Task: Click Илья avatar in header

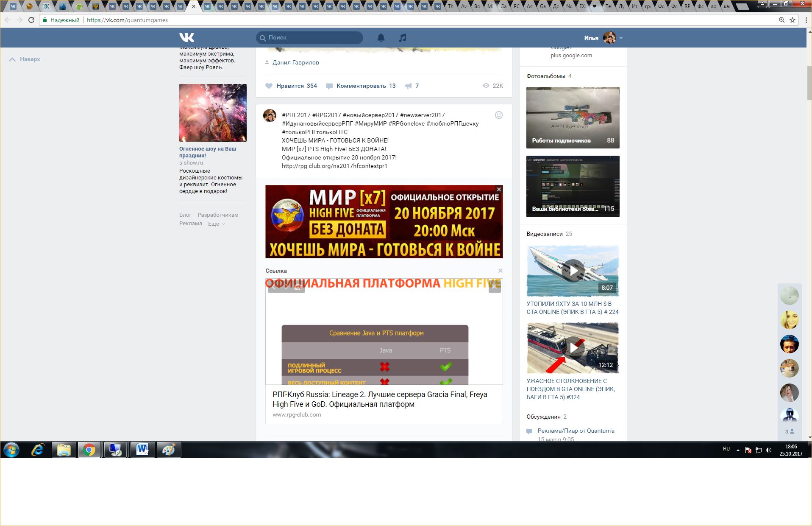Action: pos(609,38)
